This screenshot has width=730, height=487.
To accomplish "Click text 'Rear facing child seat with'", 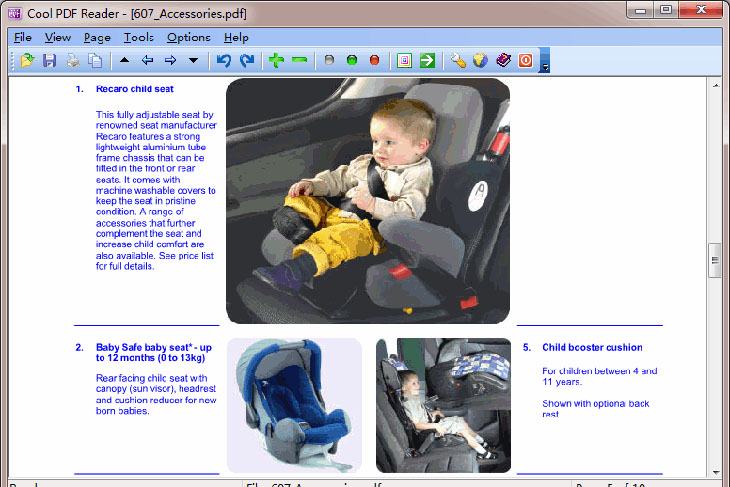I will click(152, 378).
